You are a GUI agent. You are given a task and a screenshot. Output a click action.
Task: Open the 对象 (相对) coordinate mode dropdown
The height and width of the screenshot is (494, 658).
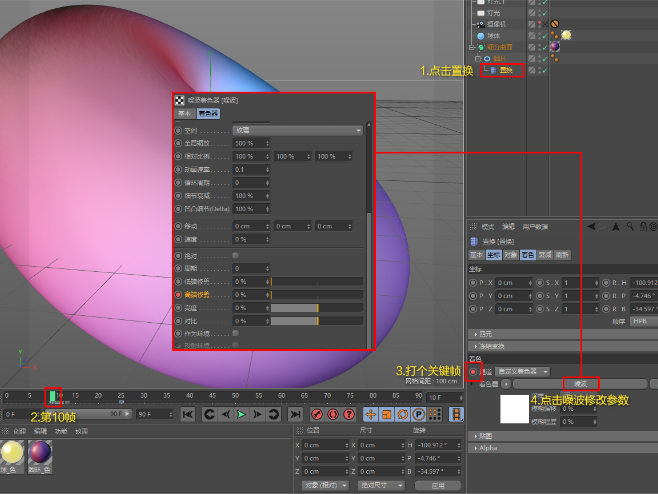(x=323, y=485)
